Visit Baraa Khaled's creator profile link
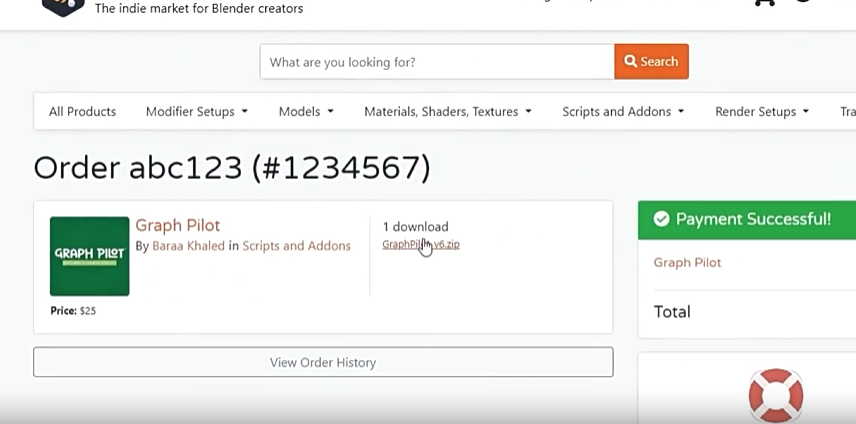This screenshot has height=424, width=856. pyautogui.click(x=188, y=246)
